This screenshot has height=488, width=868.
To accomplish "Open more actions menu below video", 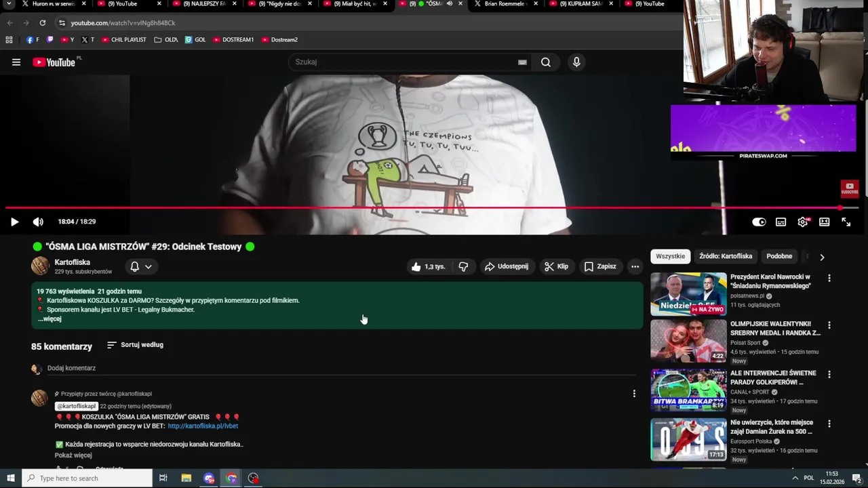I will click(x=635, y=266).
